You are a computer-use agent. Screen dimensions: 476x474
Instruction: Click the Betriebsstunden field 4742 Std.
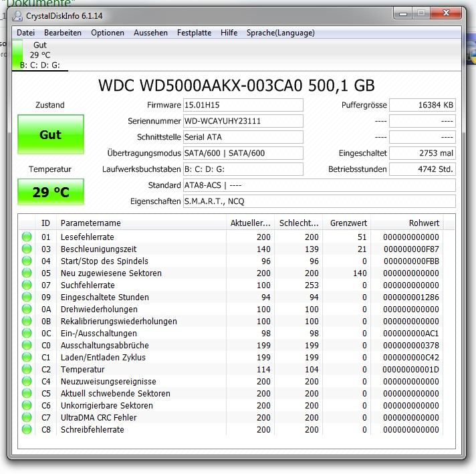coord(423,169)
